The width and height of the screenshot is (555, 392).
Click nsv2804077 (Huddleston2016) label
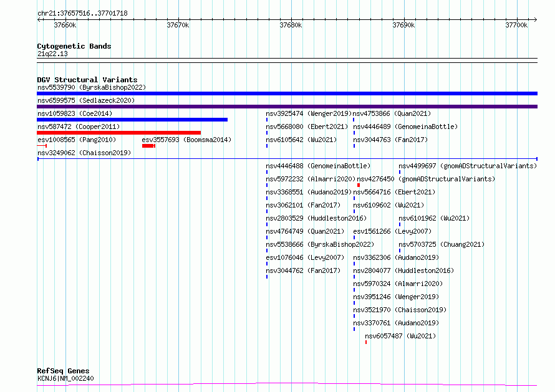click(403, 270)
